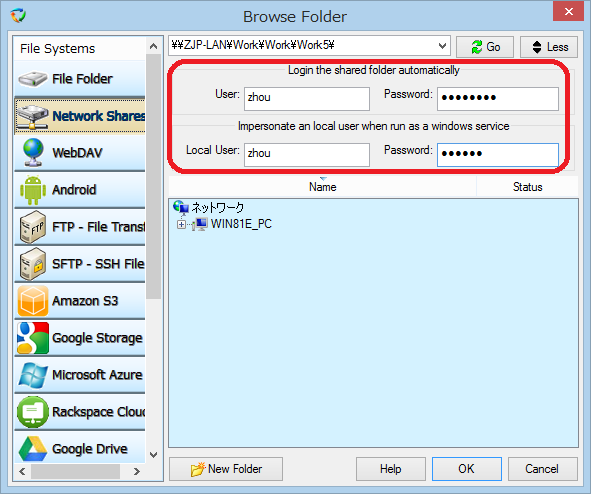Viewport: 591px width, 494px height.
Task: Open the FTP file transfer icon
Action: 33,226
